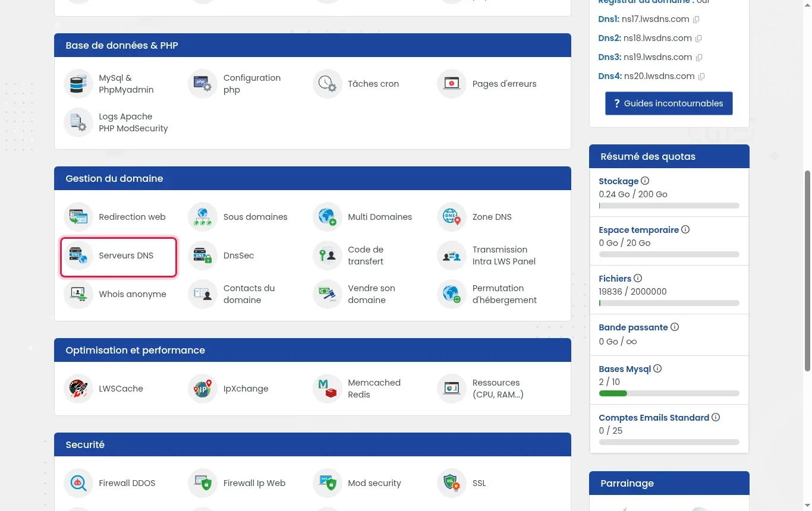This screenshot has height=511, width=812.
Task: Open the Logs Apache PHP ModSecurity icon
Action: 78,122
